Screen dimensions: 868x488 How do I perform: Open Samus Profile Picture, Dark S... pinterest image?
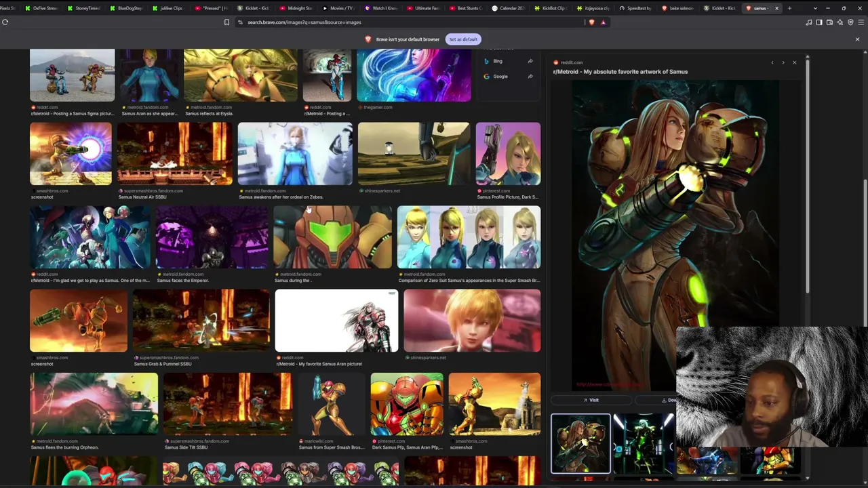[508, 154]
